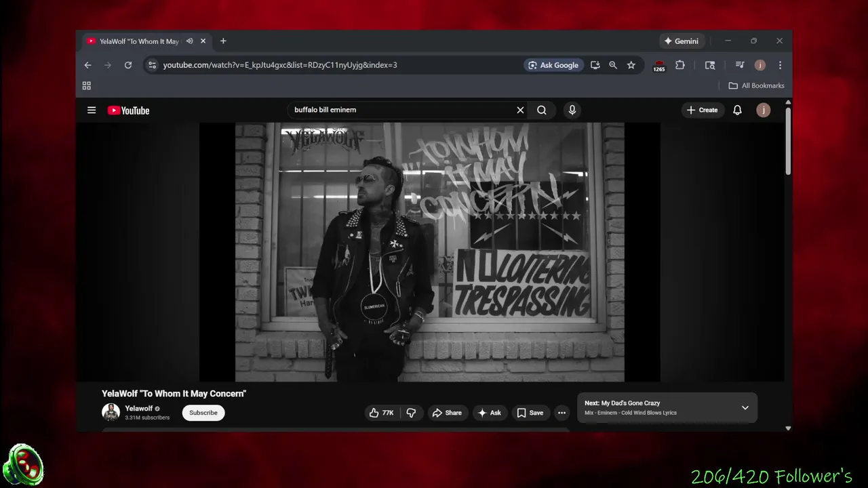Viewport: 868px width, 488px height.
Task: Go to the YouTube home logo
Action: (x=128, y=110)
